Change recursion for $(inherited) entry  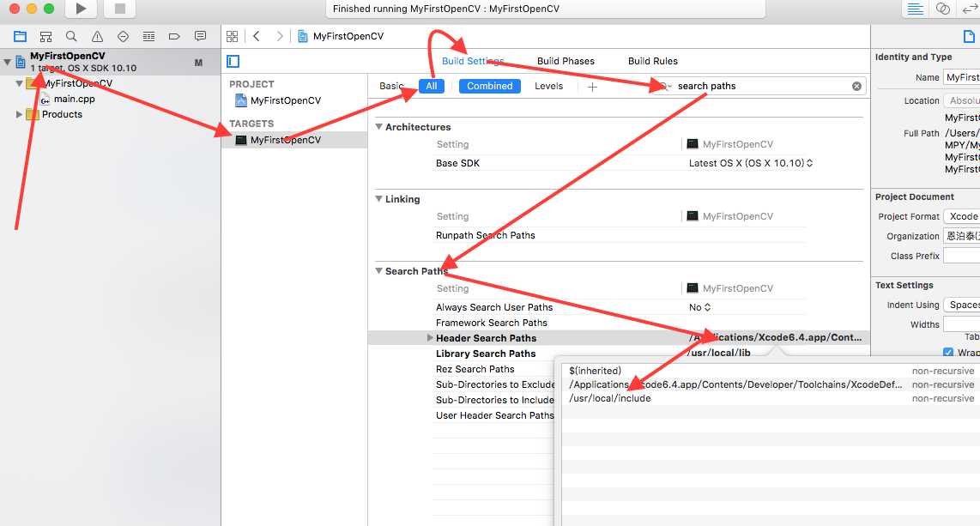(942, 371)
